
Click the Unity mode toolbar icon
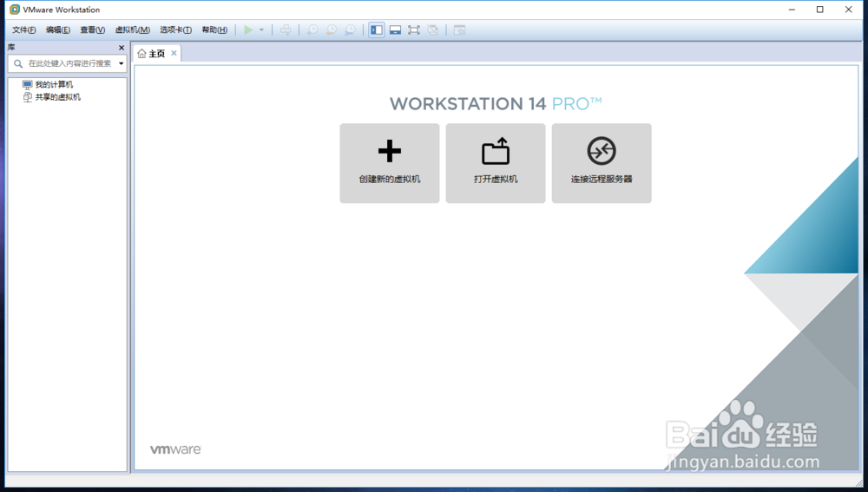tap(433, 30)
